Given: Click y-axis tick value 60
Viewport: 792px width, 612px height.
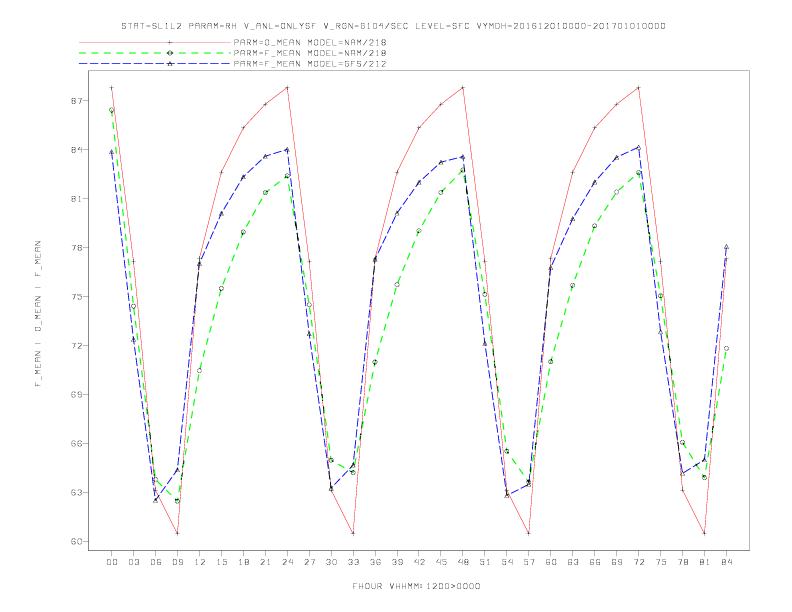Looking at the screenshot, I should [x=76, y=542].
